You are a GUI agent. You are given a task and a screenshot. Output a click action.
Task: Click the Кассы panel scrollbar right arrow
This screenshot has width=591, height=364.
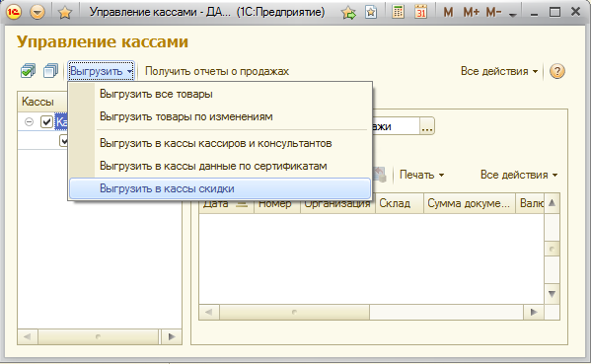point(172,336)
